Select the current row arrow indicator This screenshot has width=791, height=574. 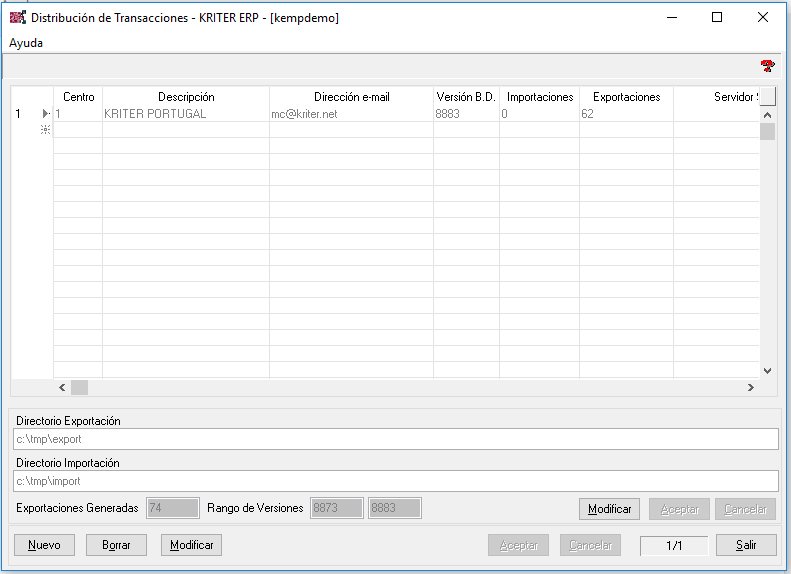point(45,113)
